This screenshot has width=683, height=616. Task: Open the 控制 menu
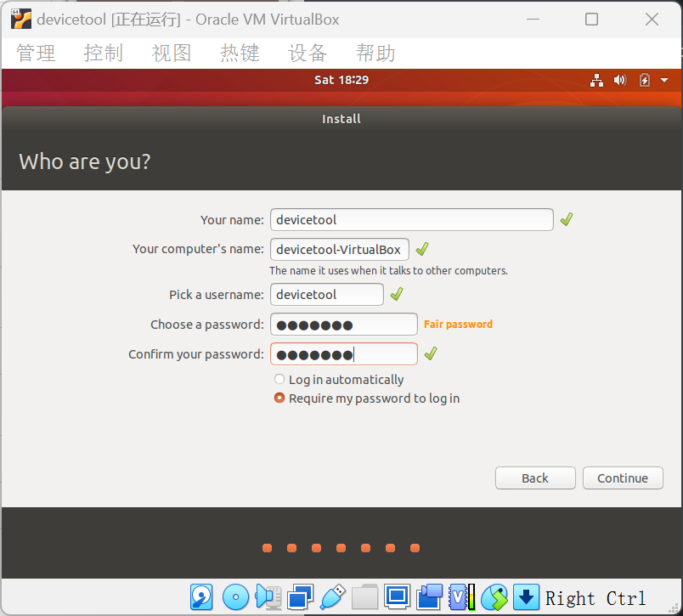click(x=104, y=54)
